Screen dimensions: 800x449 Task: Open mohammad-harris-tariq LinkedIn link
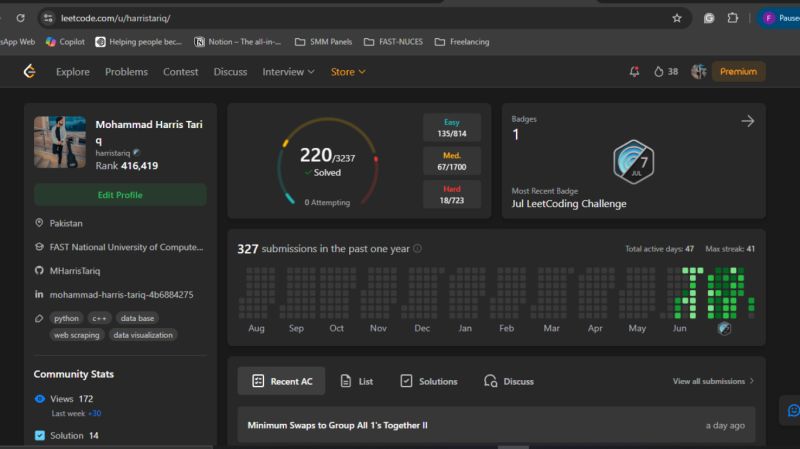[121, 294]
